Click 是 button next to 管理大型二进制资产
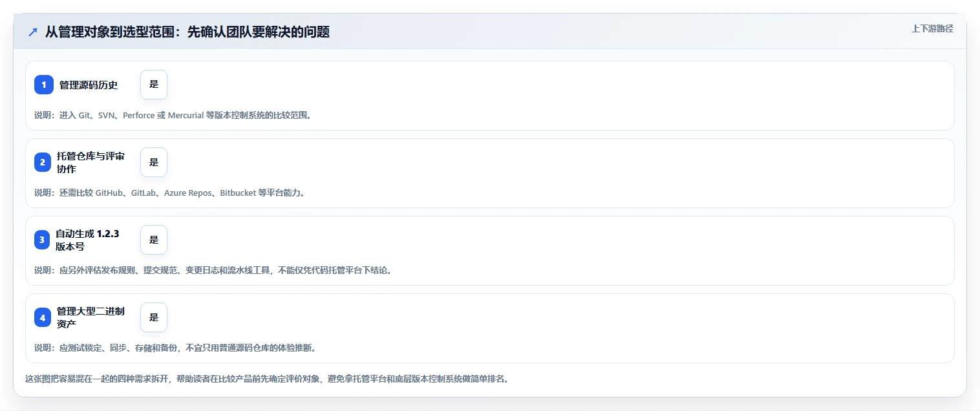Viewport: 980px width, 411px height. (154, 317)
